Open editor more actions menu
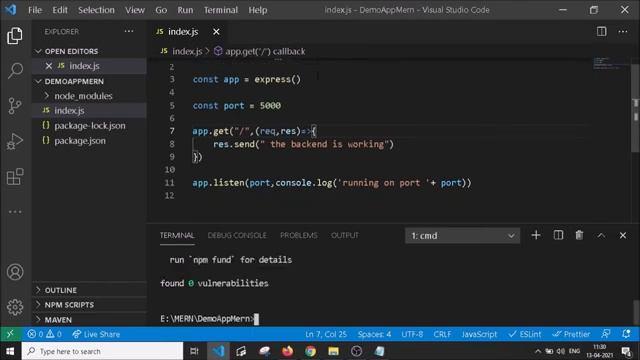 [x=623, y=31]
